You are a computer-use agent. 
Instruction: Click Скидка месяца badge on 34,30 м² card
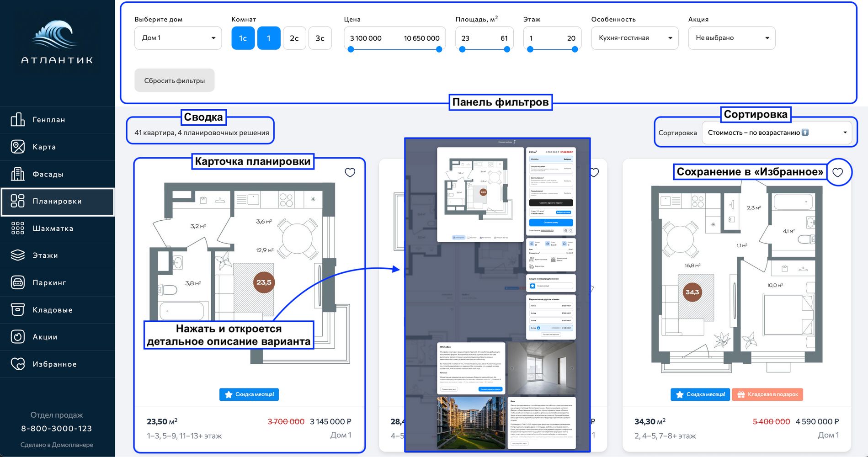(700, 394)
